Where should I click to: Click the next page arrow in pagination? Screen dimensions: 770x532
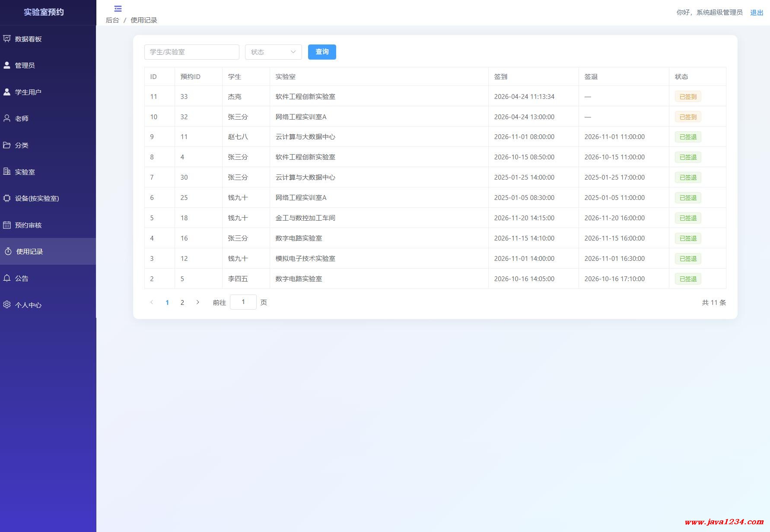coord(198,302)
